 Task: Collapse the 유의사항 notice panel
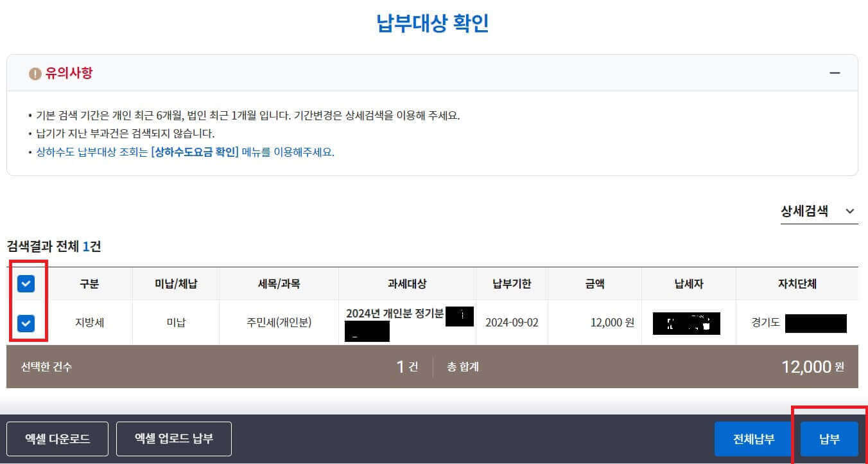[835, 73]
